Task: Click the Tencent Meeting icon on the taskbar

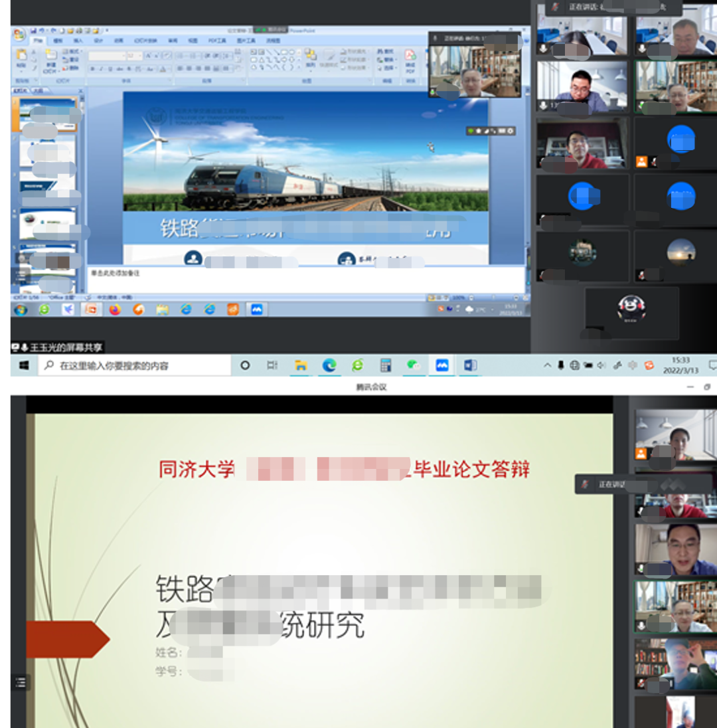Action: point(441,365)
